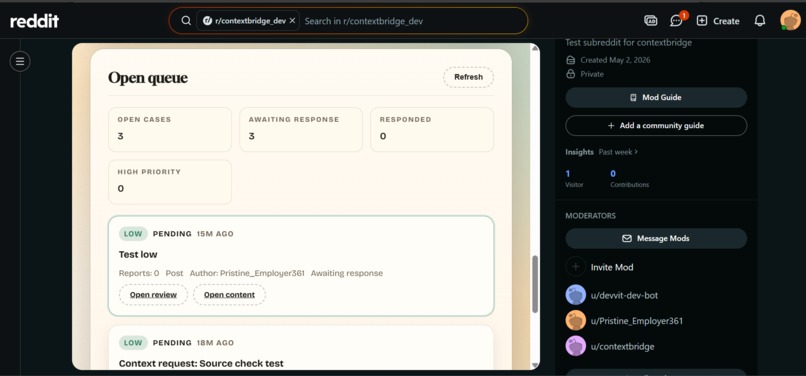
Task: Select the Test low case title
Action: [x=138, y=255]
